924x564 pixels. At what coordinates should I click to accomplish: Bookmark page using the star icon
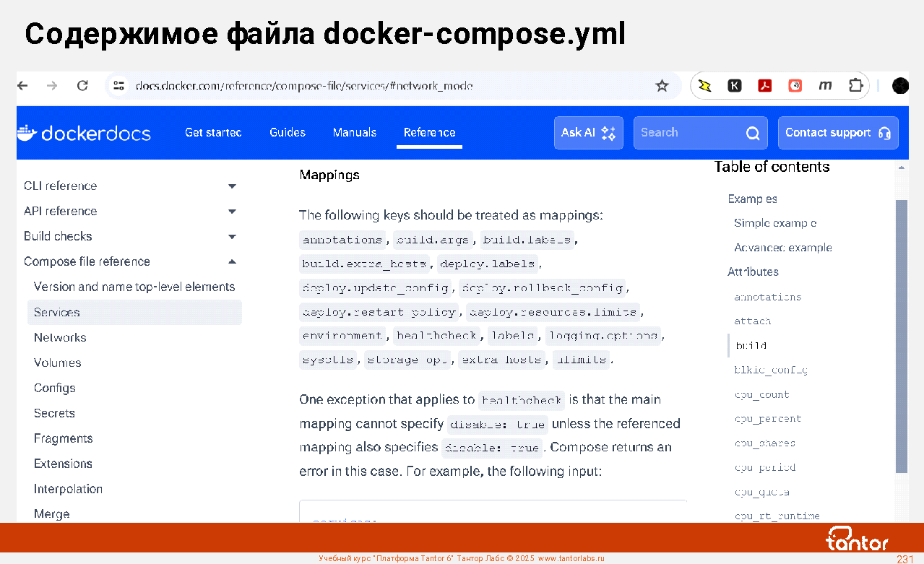[x=662, y=86]
